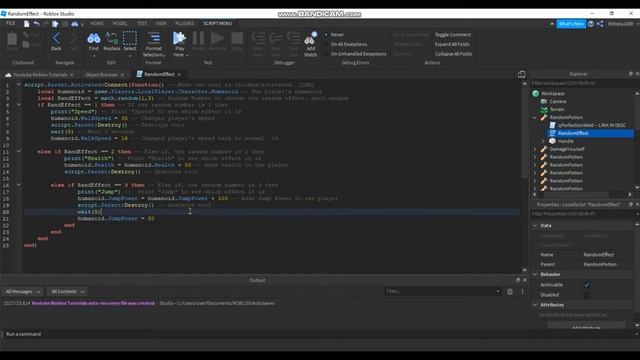
Task: Collapse the Behavior properties section
Action: click(x=535, y=274)
